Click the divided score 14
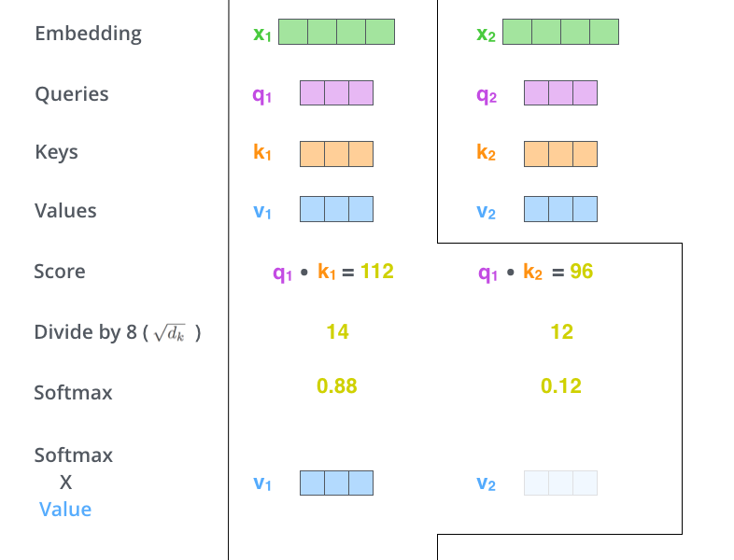The height and width of the screenshot is (560, 734). point(337,331)
